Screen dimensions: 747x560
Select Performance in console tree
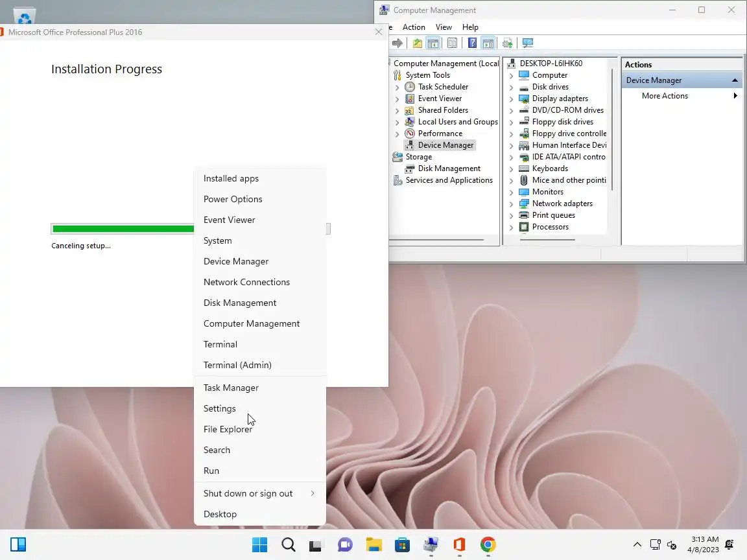pos(440,134)
